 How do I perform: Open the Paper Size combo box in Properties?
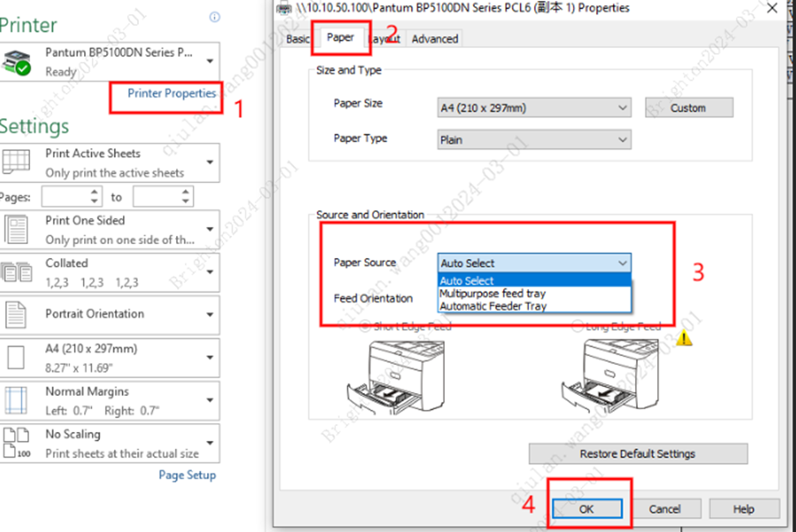534,108
